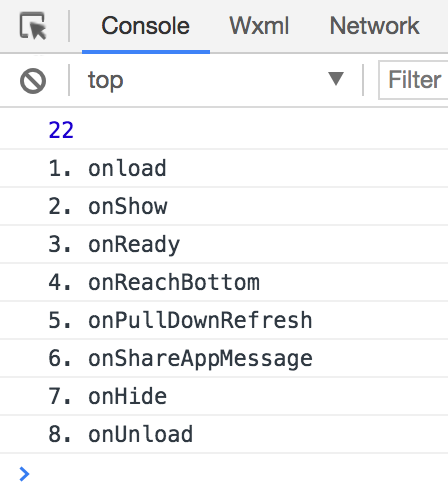Focus the Filter input field
Viewport: 448px width, 498px height.
point(413,80)
